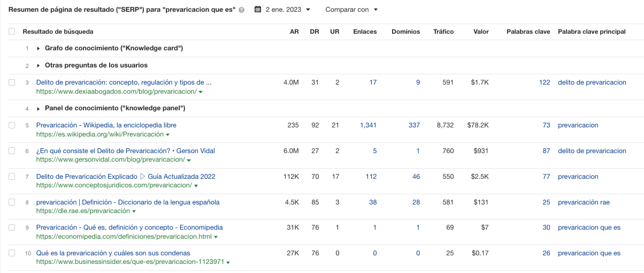Open URL dropdown arrow for dexiaabogados.com
644x273 pixels.
click(x=201, y=92)
